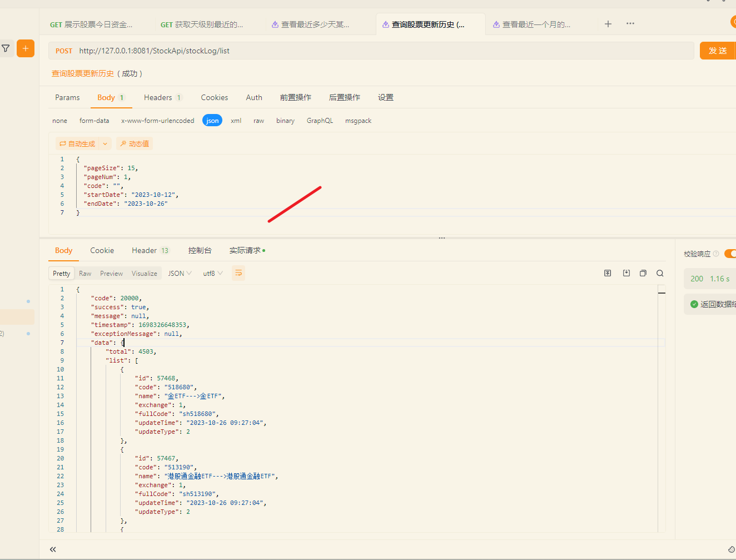Click the orange plus button in the sidebar
736x560 pixels.
(26, 48)
